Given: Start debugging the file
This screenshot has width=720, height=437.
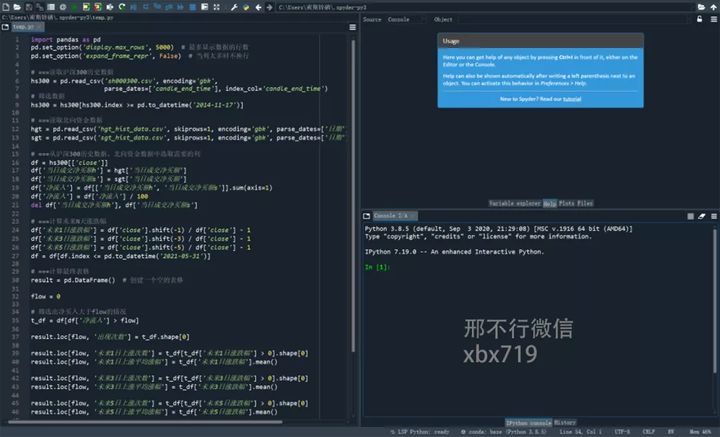Looking at the screenshot, I should 134,7.
